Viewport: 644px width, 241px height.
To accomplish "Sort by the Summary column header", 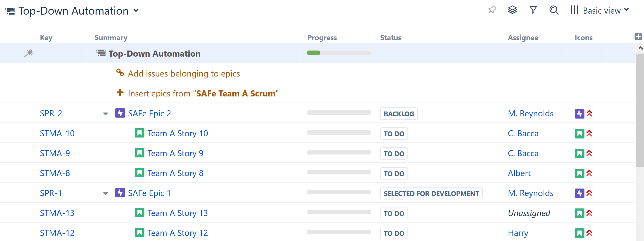I will [111, 38].
